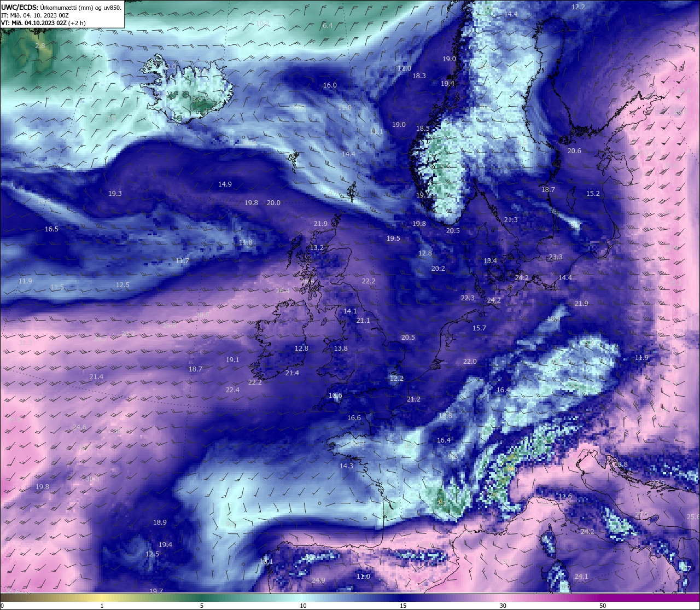
Task: Click the legend tick label '1'
Action: pyautogui.click(x=102, y=606)
